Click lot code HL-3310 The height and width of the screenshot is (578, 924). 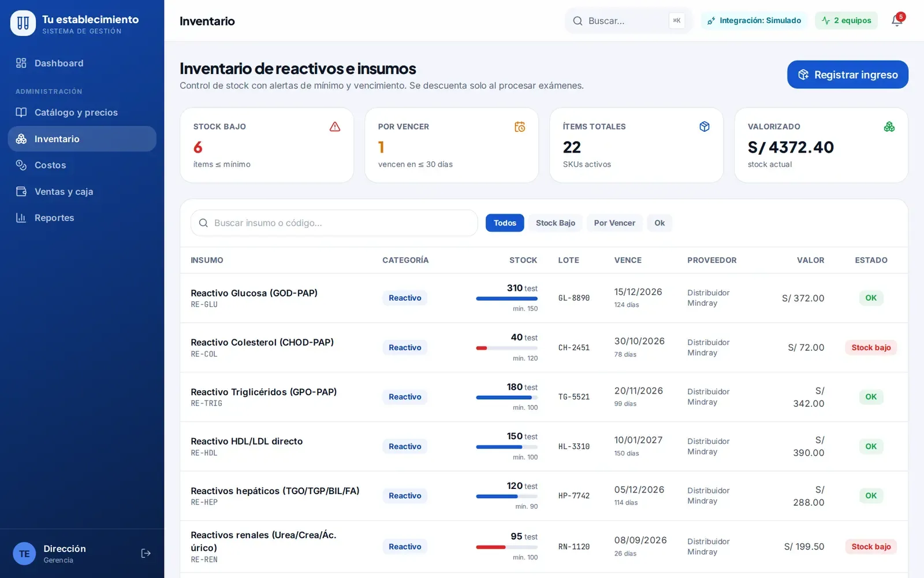574,447
